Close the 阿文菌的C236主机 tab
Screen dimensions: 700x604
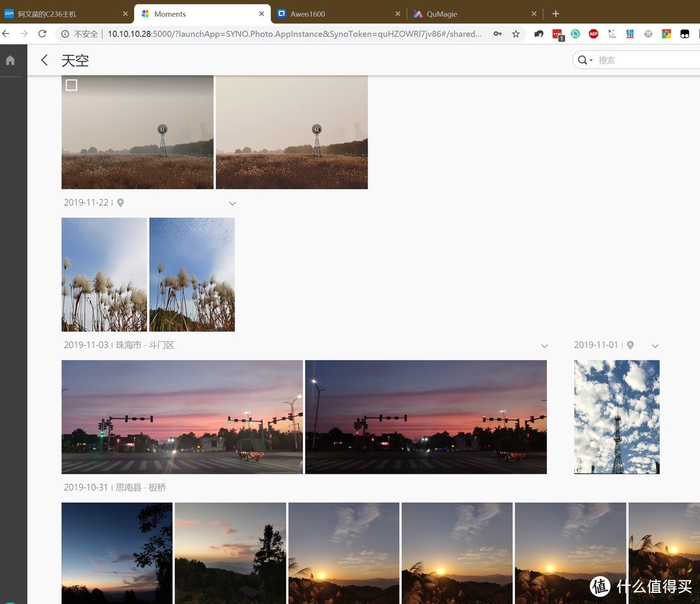[x=126, y=14]
